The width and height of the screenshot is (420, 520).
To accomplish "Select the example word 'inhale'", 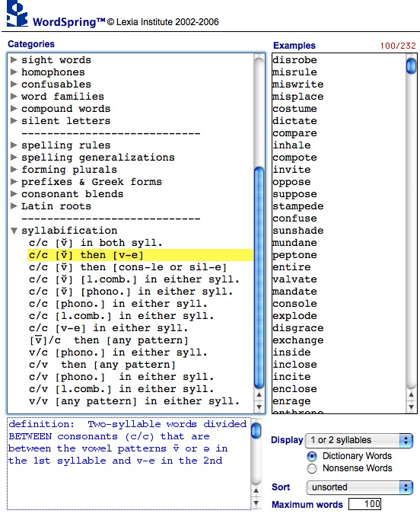I will (291, 145).
